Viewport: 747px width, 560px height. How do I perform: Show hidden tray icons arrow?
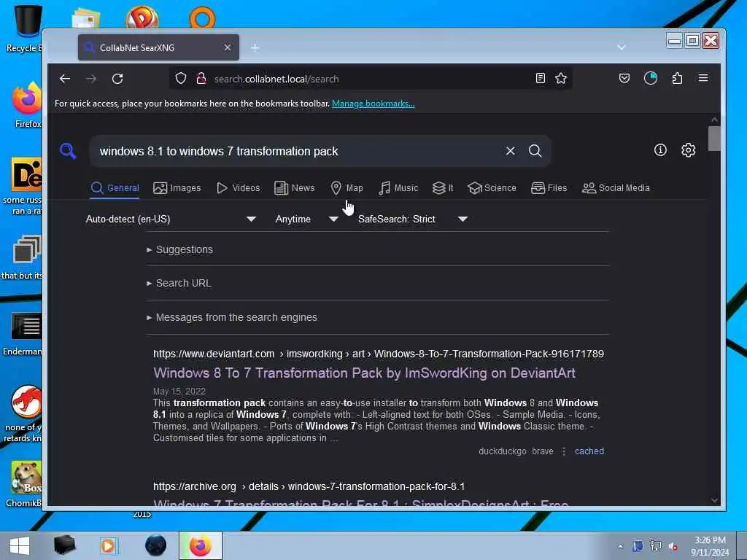pyautogui.click(x=620, y=546)
